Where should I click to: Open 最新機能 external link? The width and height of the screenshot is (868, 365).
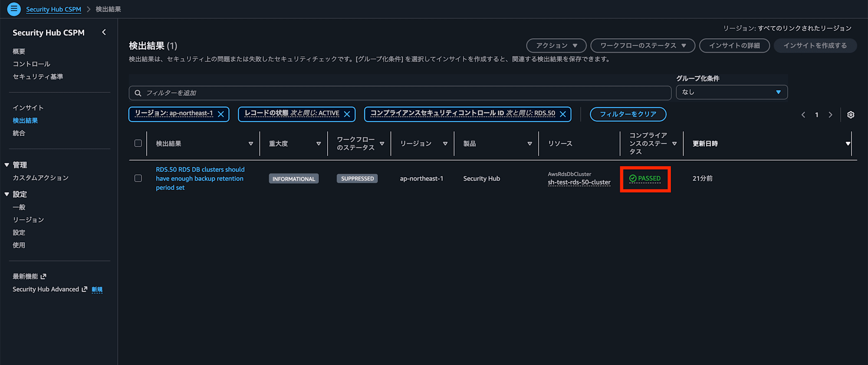click(29, 276)
